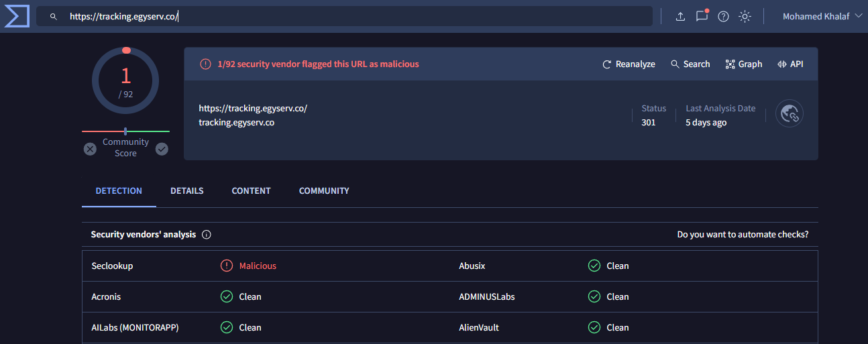This screenshot has width=868, height=344.
Task: Open the notifications chat icon
Action: [702, 16]
